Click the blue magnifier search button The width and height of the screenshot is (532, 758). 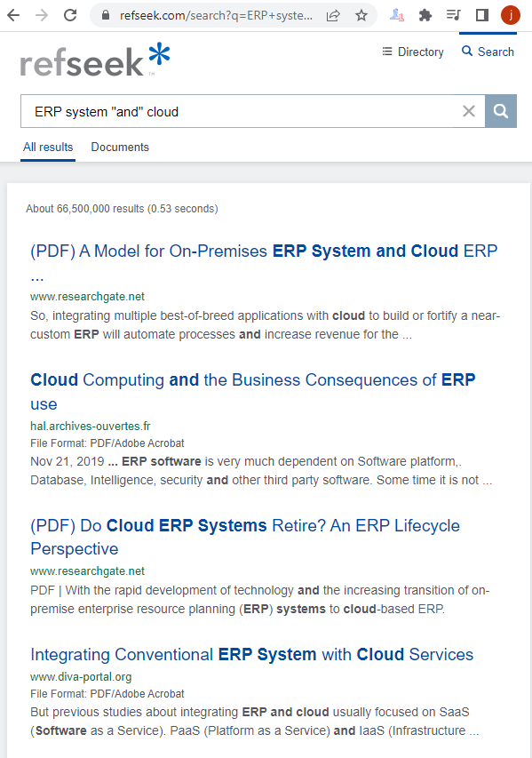coord(501,111)
